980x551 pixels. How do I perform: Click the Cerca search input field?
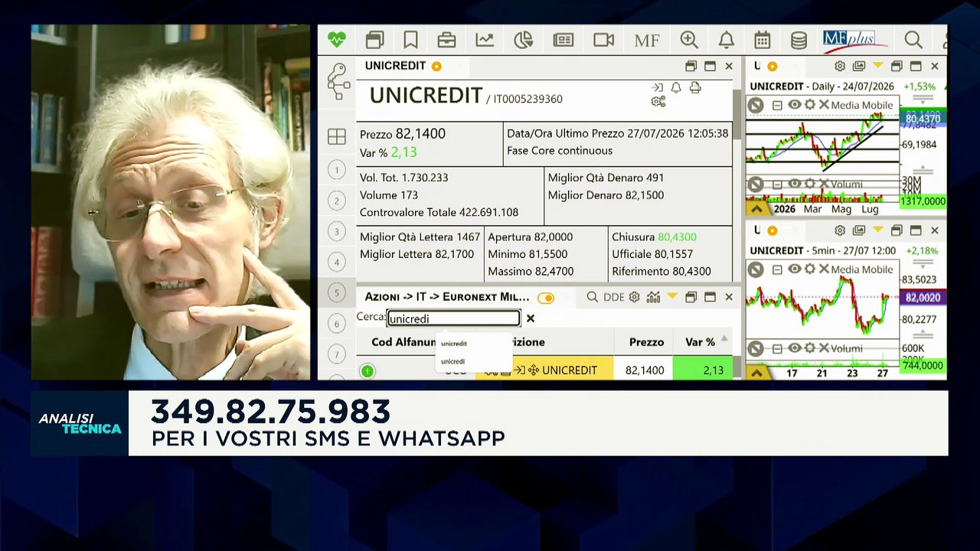coord(453,318)
